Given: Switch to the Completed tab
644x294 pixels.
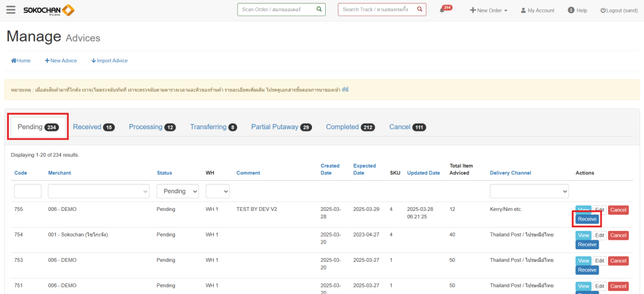Looking at the screenshot, I should coord(350,127).
